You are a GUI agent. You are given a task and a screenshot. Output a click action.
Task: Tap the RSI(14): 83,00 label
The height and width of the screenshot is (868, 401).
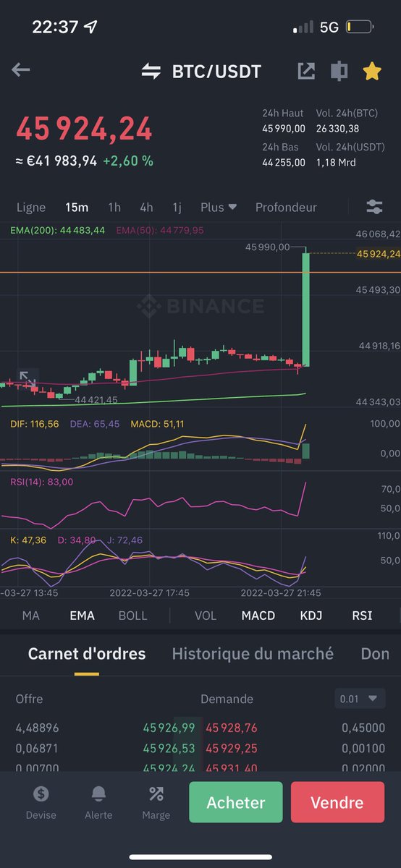tap(41, 482)
